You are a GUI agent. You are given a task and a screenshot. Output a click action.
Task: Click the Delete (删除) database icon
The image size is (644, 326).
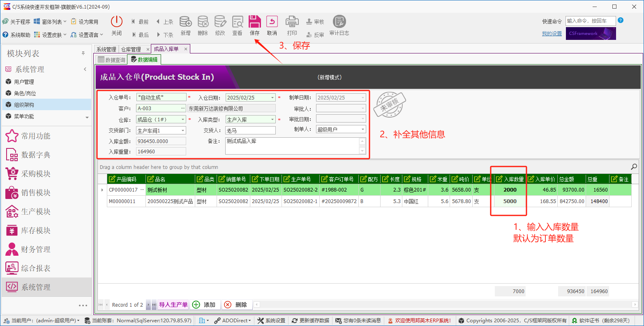pos(203,25)
